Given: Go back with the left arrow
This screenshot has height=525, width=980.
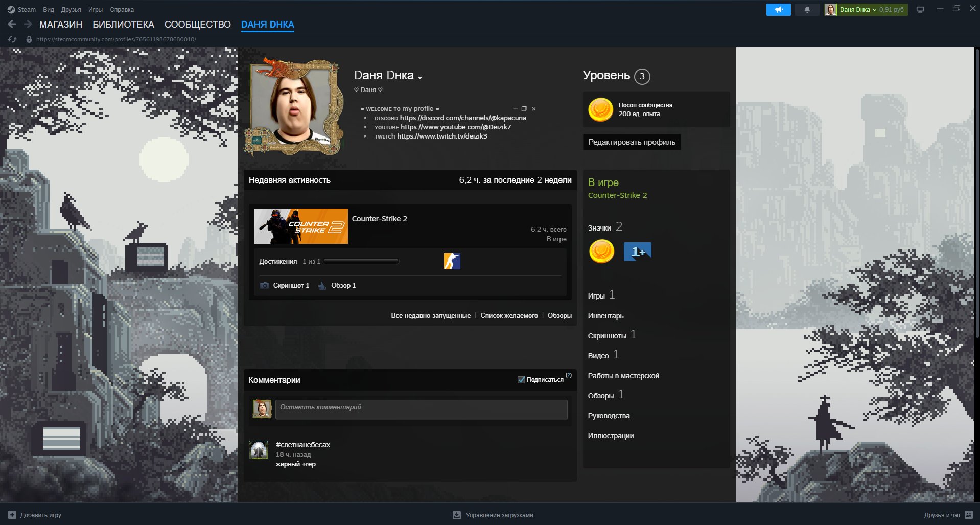Looking at the screenshot, I should click(x=12, y=24).
